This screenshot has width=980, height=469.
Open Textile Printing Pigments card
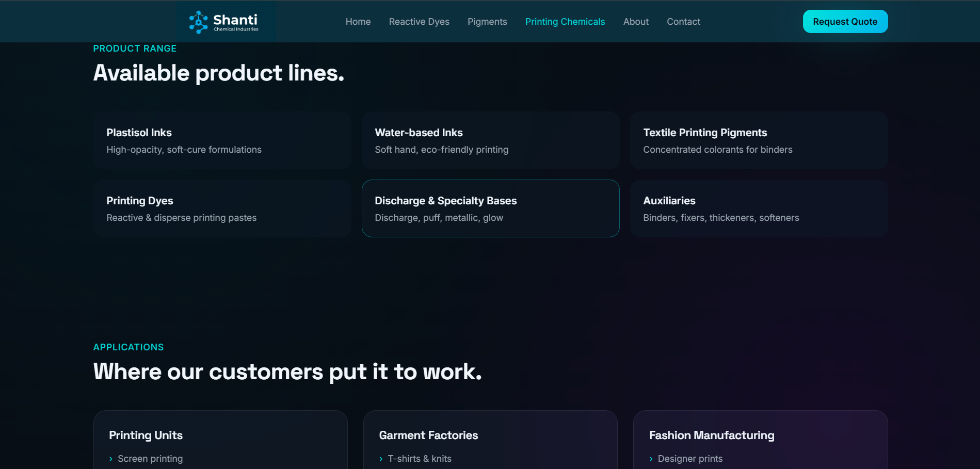[759, 140]
